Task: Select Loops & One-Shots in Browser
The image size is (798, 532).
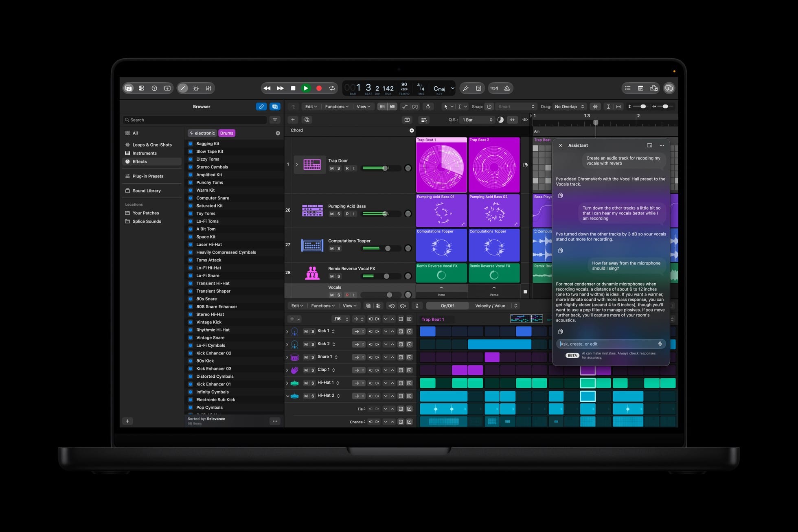Action: pyautogui.click(x=152, y=145)
